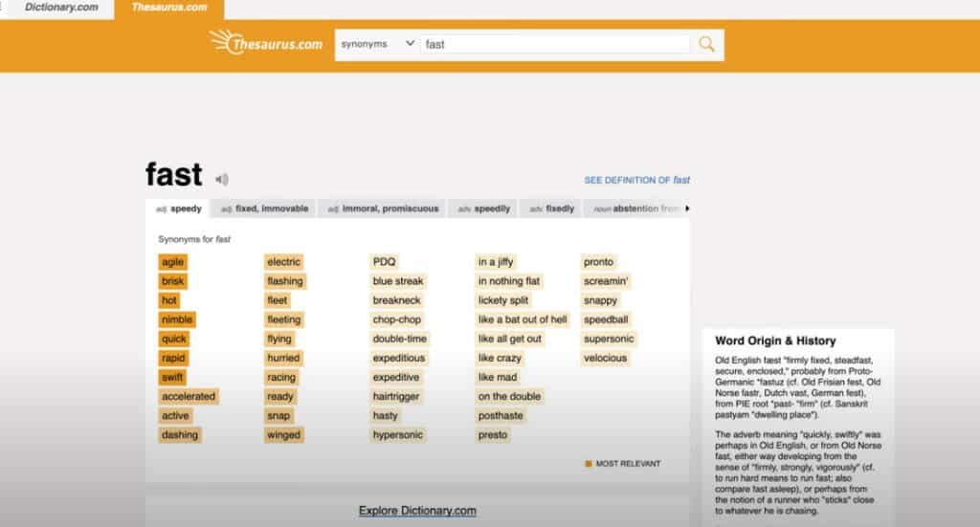Select the Thesaurus.com site tab
Image resolution: width=980 pixels, height=527 pixels.
click(x=168, y=8)
